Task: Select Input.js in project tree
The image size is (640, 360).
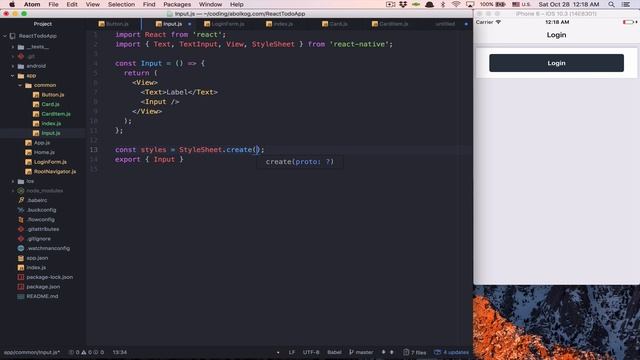Action: (51, 133)
